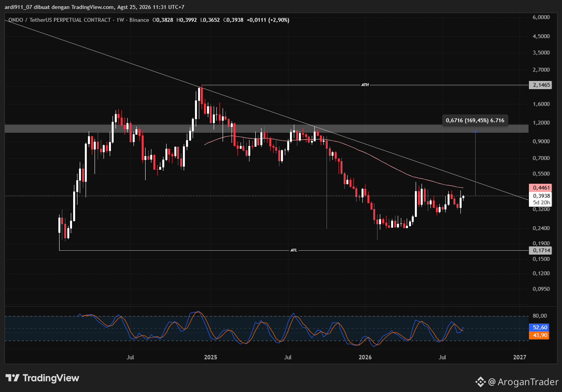The height and width of the screenshot is (392, 562).
Task: Click the 0,2400 price axis label
Action: coord(541,228)
